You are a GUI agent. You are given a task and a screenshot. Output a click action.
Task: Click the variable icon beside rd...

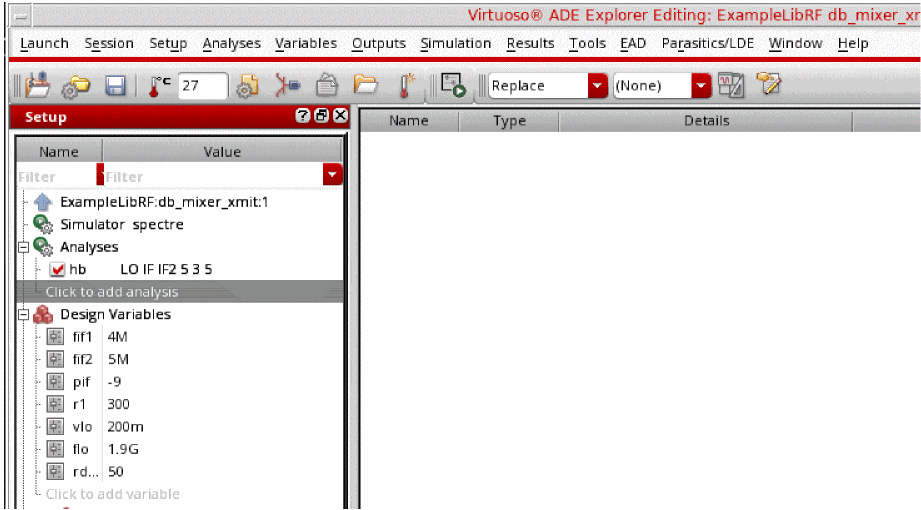point(55,471)
